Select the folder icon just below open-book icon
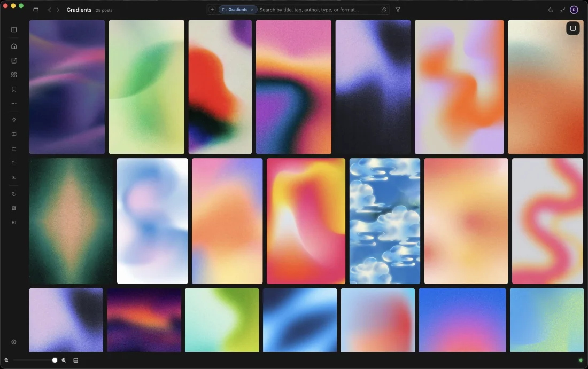 pyautogui.click(x=14, y=149)
